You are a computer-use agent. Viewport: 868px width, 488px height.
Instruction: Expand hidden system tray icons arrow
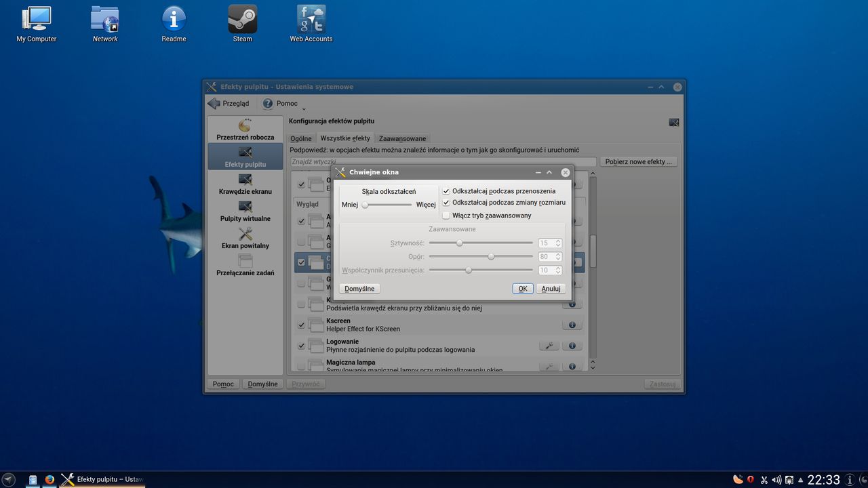[801, 480]
